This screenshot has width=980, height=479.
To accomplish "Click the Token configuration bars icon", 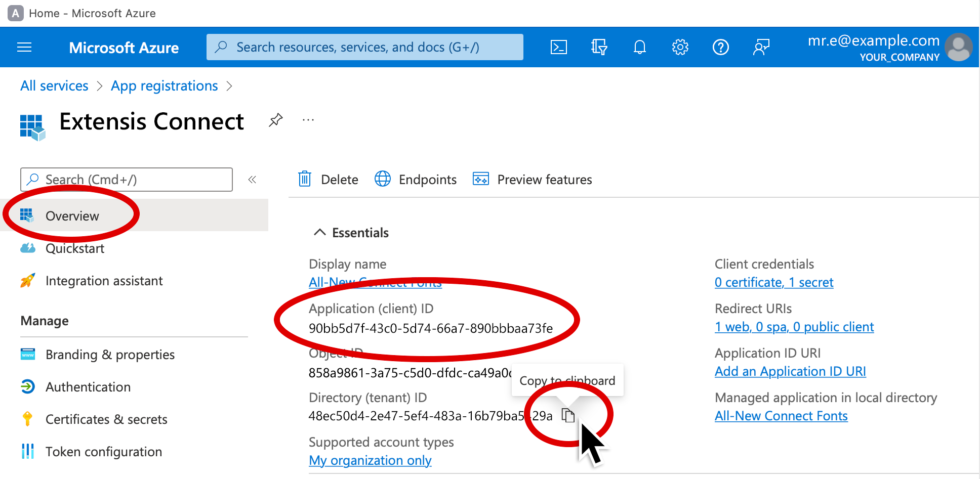I will 28,451.
